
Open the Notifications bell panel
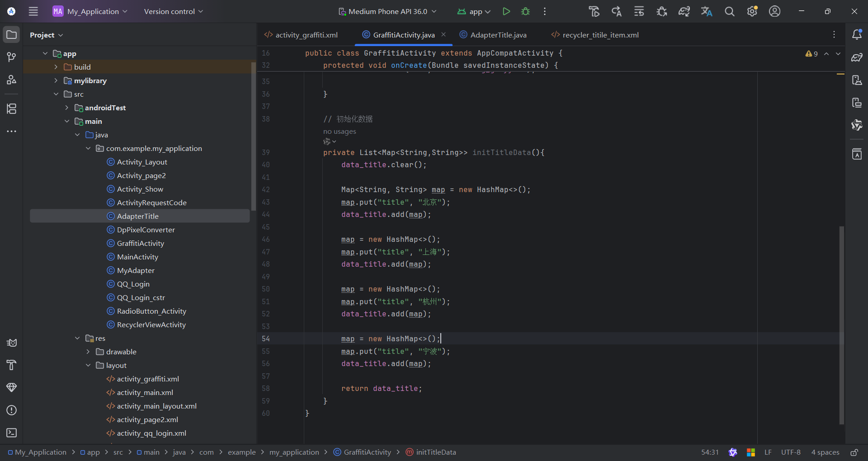pyautogui.click(x=857, y=35)
